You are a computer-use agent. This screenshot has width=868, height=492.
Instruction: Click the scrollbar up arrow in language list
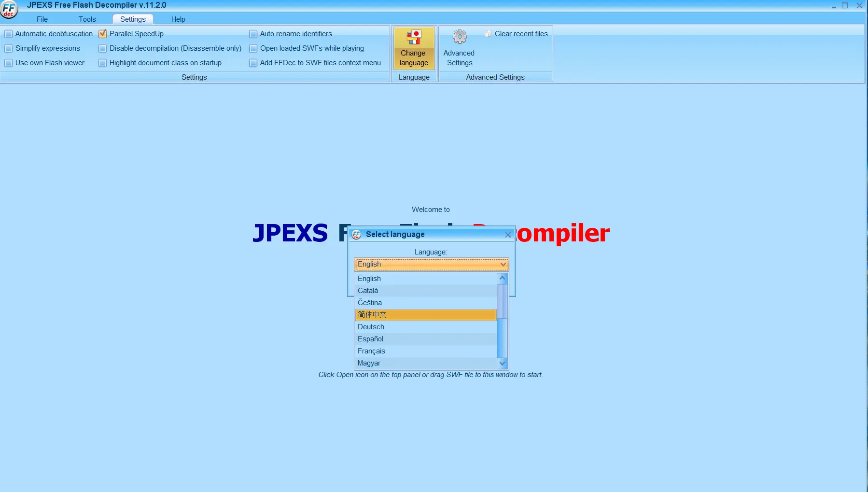click(x=502, y=278)
